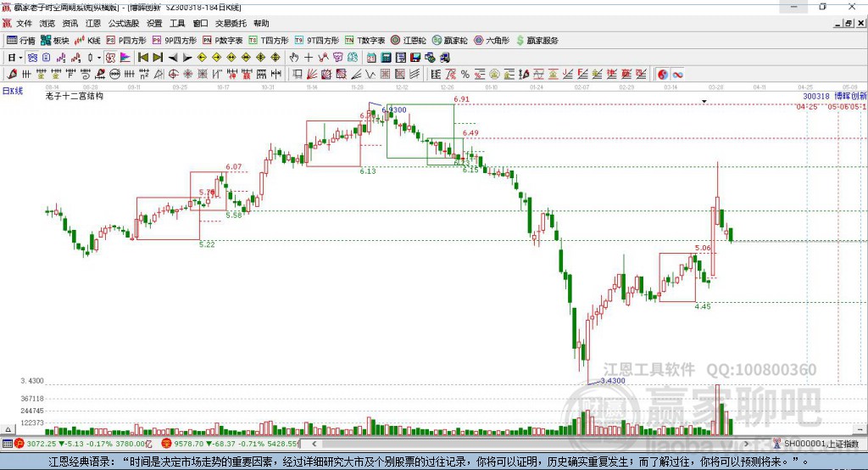This screenshot has height=470, width=868.
Task: Click the 300318 博晖创新 stock label
Action: (835, 97)
